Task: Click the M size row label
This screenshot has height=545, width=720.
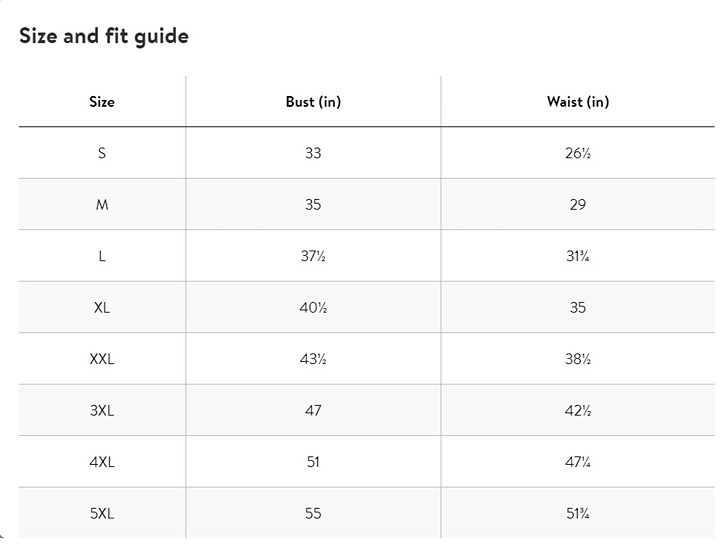Action: pos(102,204)
